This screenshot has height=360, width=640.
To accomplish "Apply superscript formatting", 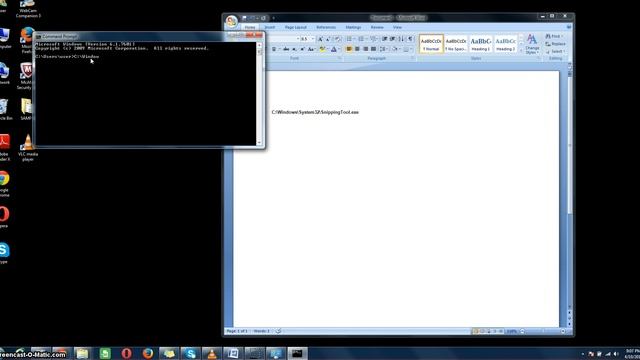I will [302, 49].
